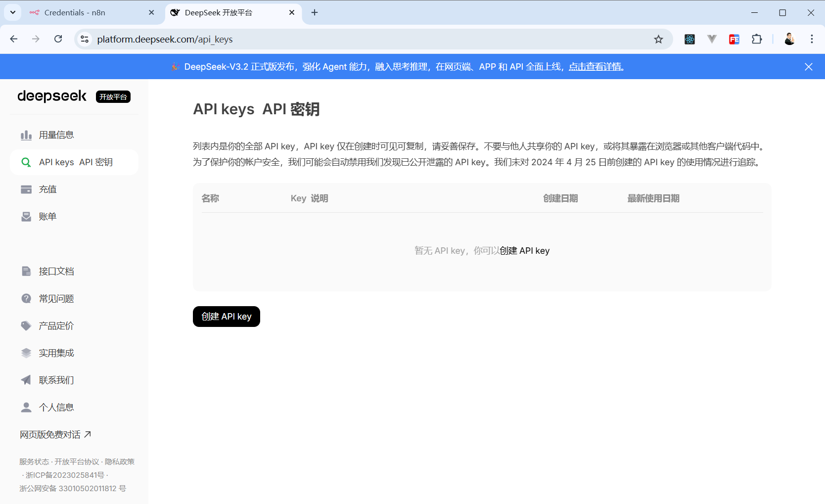Select API keys item in sidebar
Screen dimensions: 825x504
pos(75,162)
